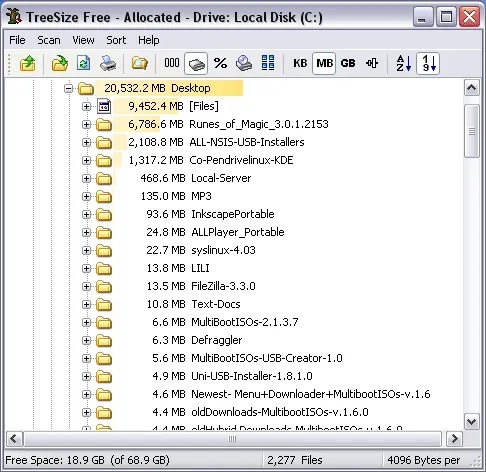The width and height of the screenshot is (486, 472).
Task: Toggle the file count '000' view
Action: tap(172, 63)
